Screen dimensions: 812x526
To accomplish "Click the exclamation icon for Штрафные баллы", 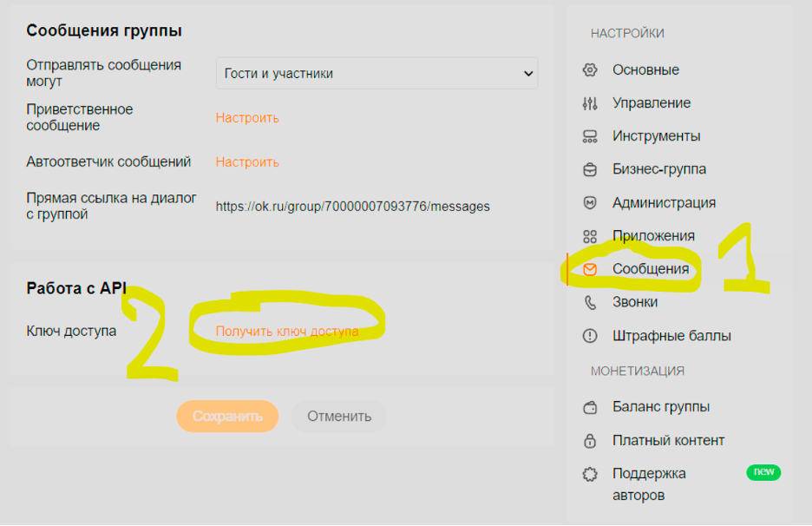I will pyautogui.click(x=590, y=336).
